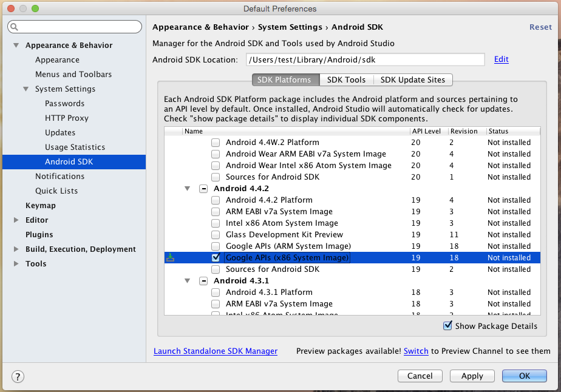
Task: Open the SDK Update Sites tab
Action: [413, 79]
